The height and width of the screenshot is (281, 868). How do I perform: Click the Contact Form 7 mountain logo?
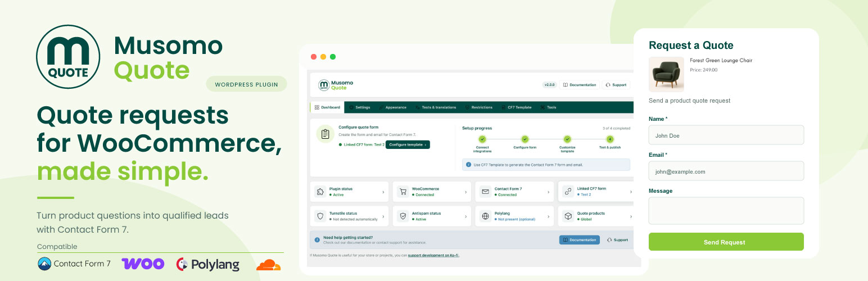tap(44, 264)
